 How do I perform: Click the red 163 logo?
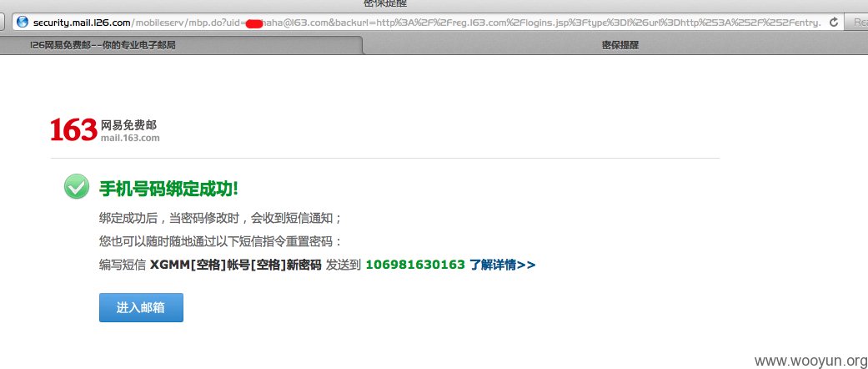(x=73, y=129)
